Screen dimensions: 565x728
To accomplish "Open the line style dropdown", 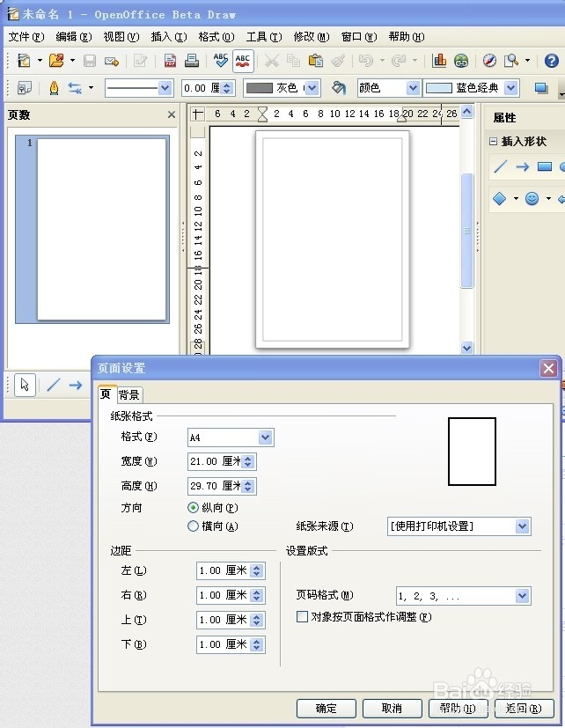I will (x=165, y=88).
